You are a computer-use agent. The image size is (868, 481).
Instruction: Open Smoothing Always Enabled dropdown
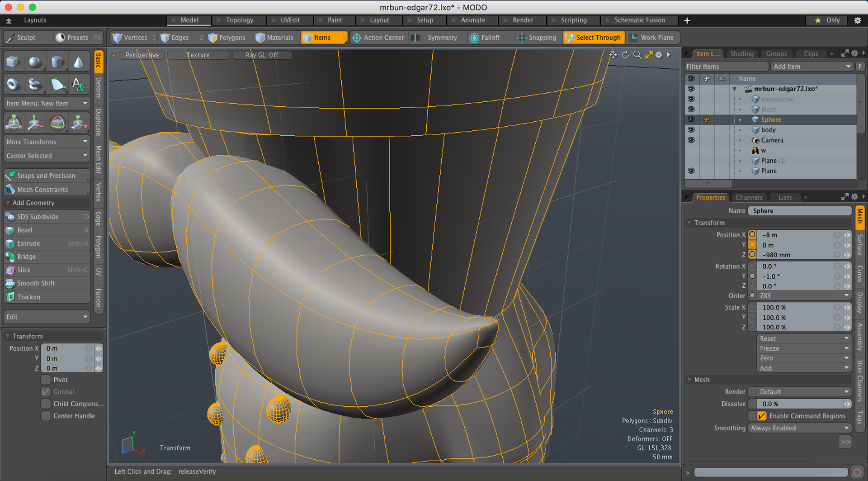tap(800, 428)
